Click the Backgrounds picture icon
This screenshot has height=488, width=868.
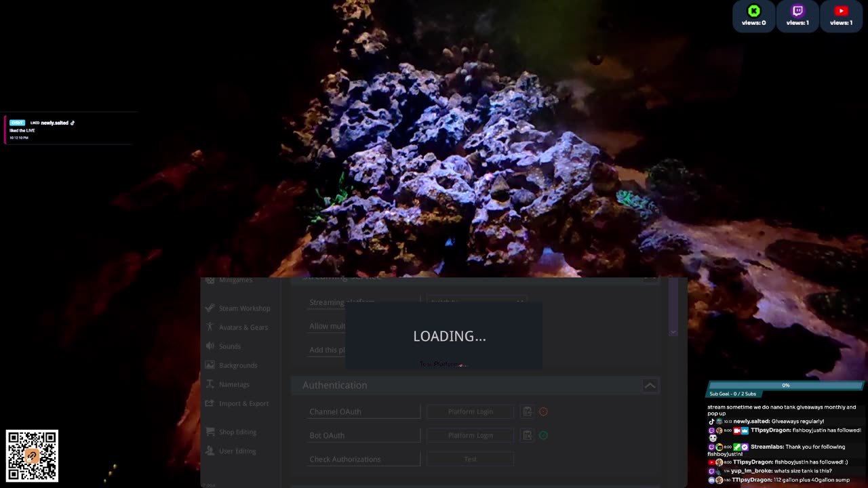[210, 365]
